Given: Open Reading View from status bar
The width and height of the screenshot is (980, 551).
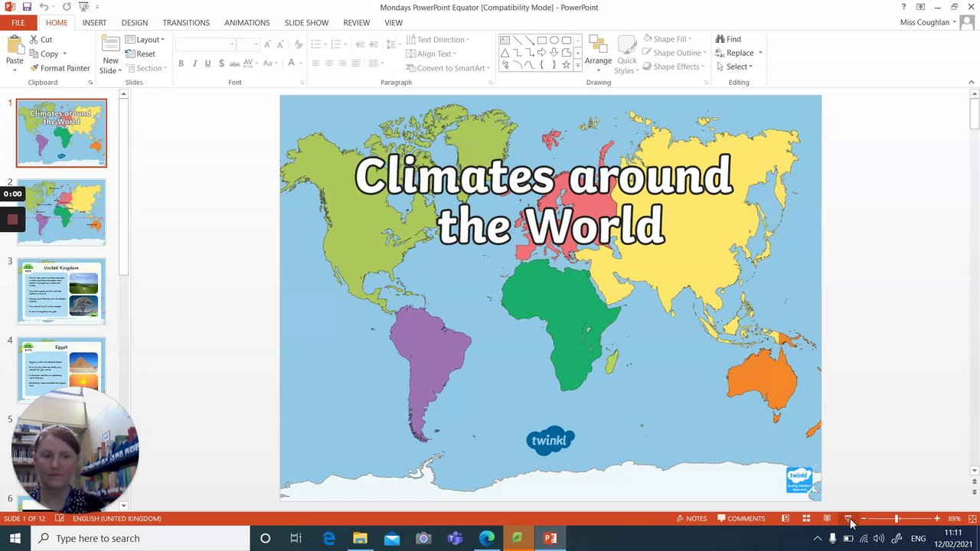Looking at the screenshot, I should [827, 518].
